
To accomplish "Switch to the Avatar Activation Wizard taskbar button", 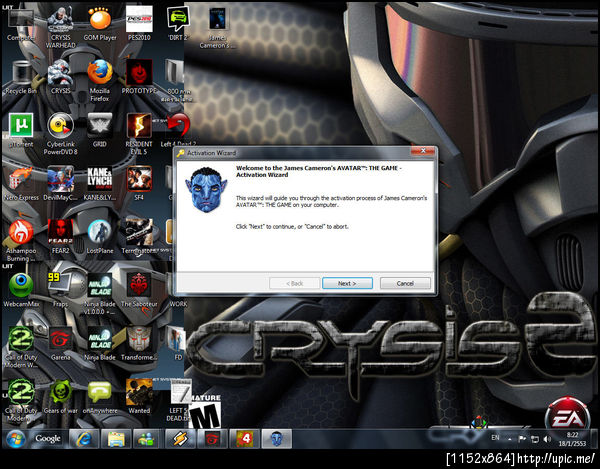I will tap(276, 439).
